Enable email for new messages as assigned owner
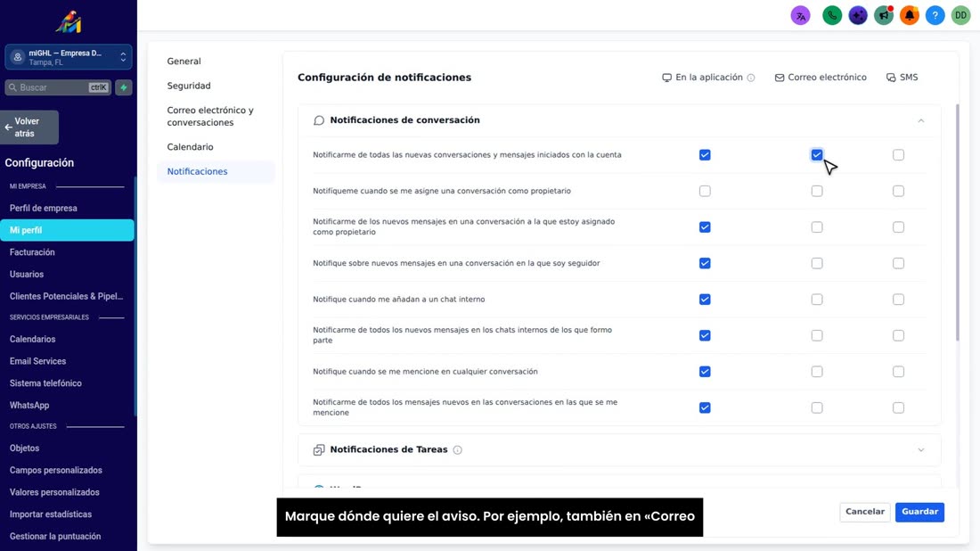 tap(816, 227)
